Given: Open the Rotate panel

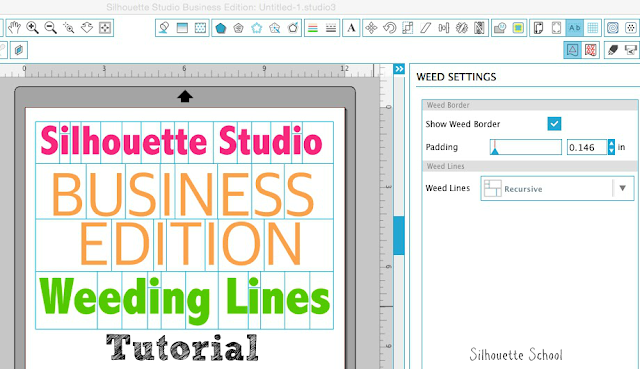Looking at the screenshot, I should tap(389, 28).
